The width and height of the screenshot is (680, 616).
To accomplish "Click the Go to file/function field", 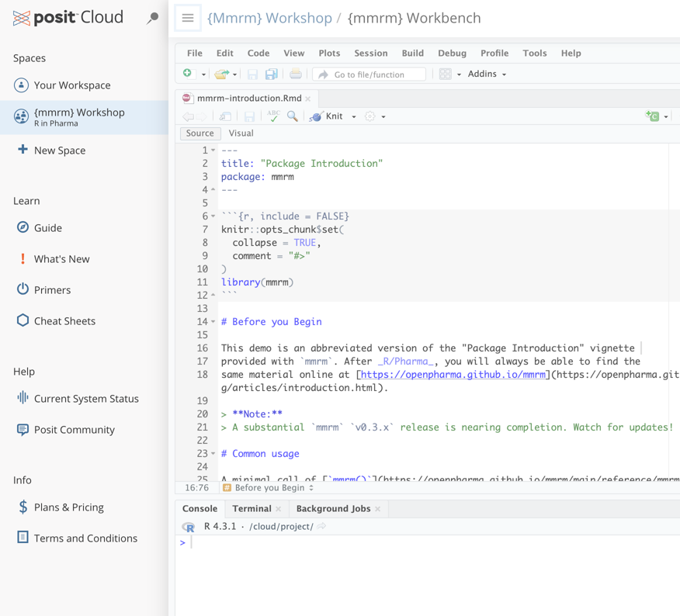I will [x=369, y=74].
